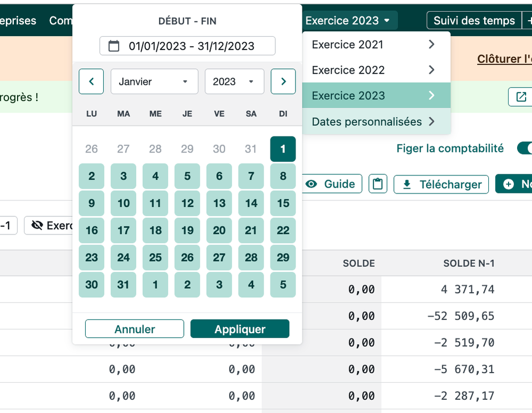The height and width of the screenshot is (413, 532).
Task: Open the Janvier month dropdown
Action: point(154,82)
